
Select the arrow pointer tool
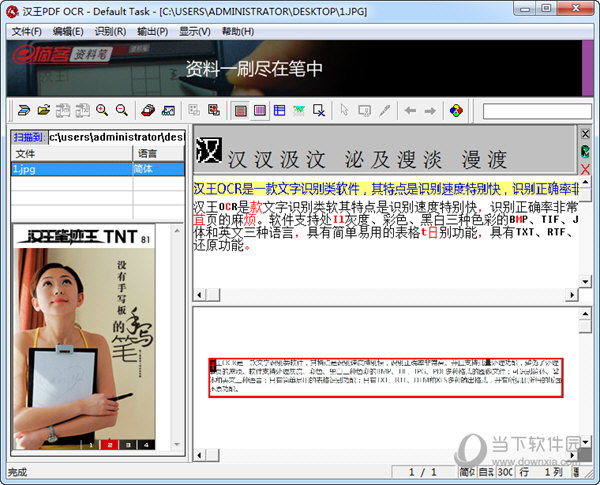point(344,111)
